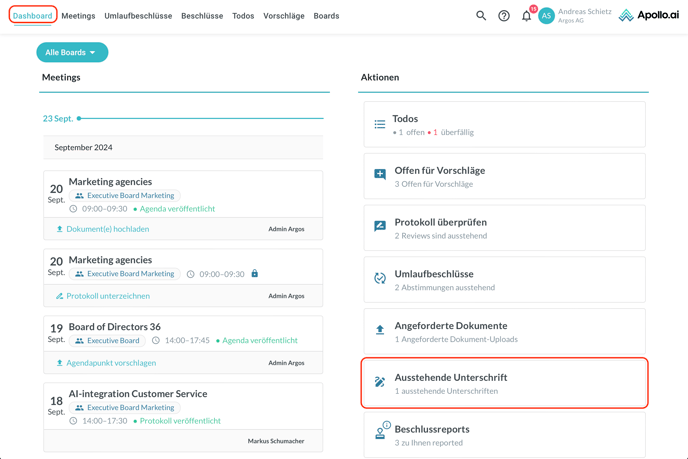Viewport: 688px width, 459px height.
Task: Click the search magnifier icon
Action: point(481,16)
